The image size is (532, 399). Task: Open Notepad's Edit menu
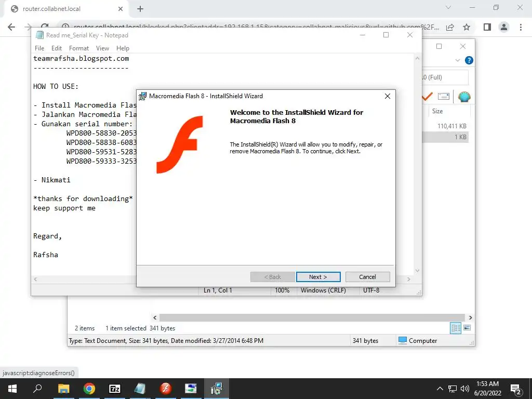tap(56, 48)
